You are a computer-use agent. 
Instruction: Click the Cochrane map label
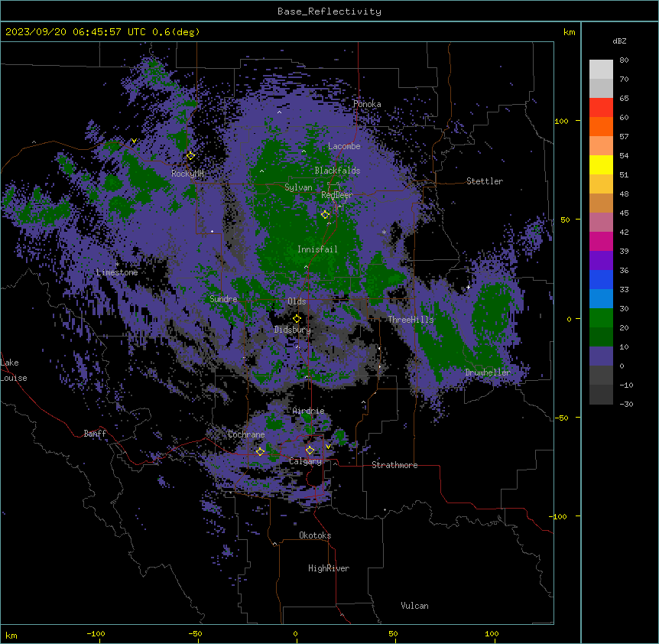point(246,434)
